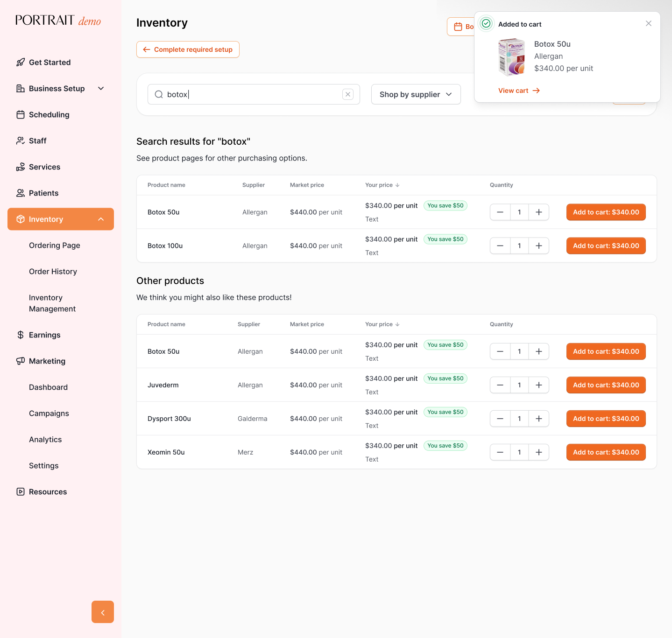Go to Marketing Analytics
Screen dimensions: 672x638
pyautogui.click(x=45, y=439)
